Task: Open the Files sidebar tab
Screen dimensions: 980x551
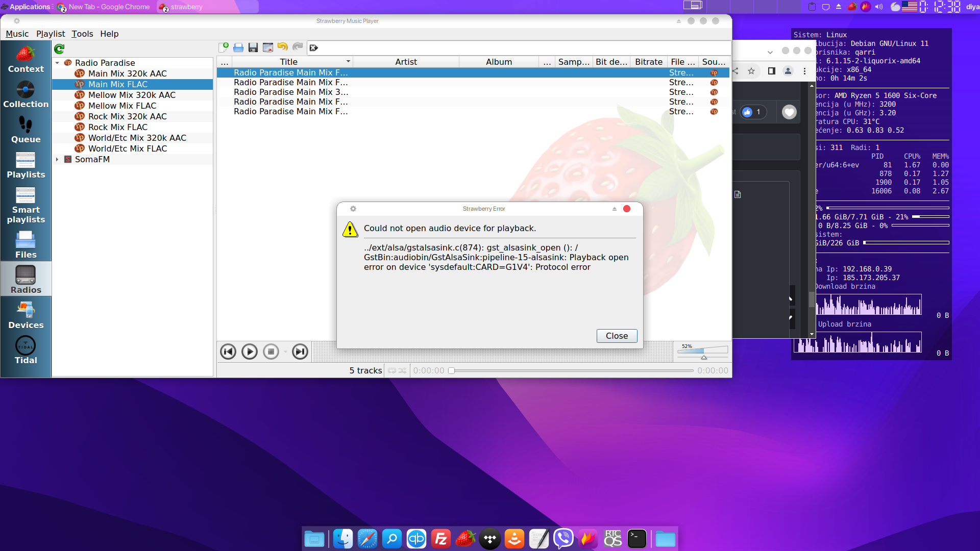Action: 26,245
